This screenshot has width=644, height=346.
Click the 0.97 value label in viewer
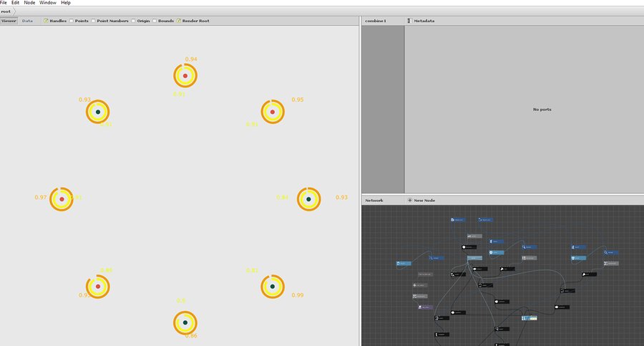(41, 198)
